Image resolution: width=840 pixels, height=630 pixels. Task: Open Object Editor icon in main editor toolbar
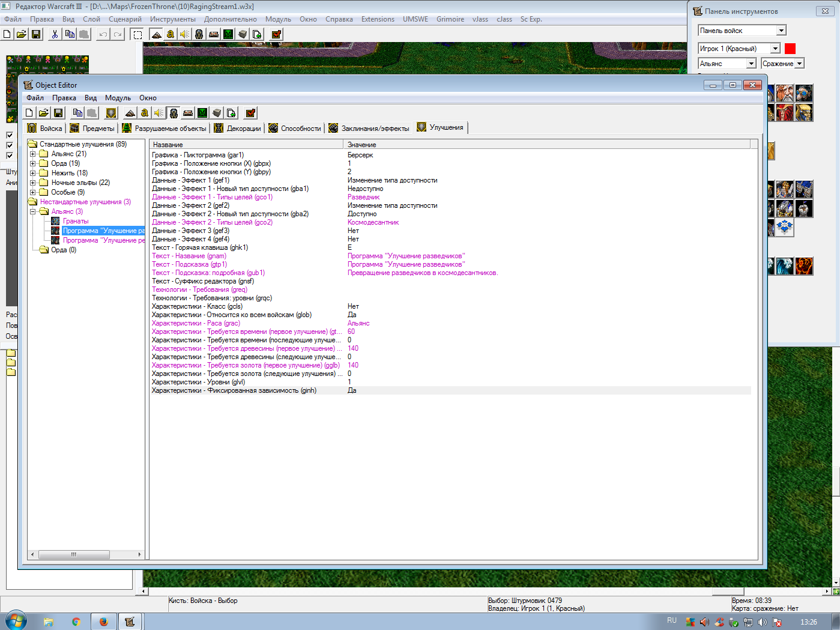[199, 34]
